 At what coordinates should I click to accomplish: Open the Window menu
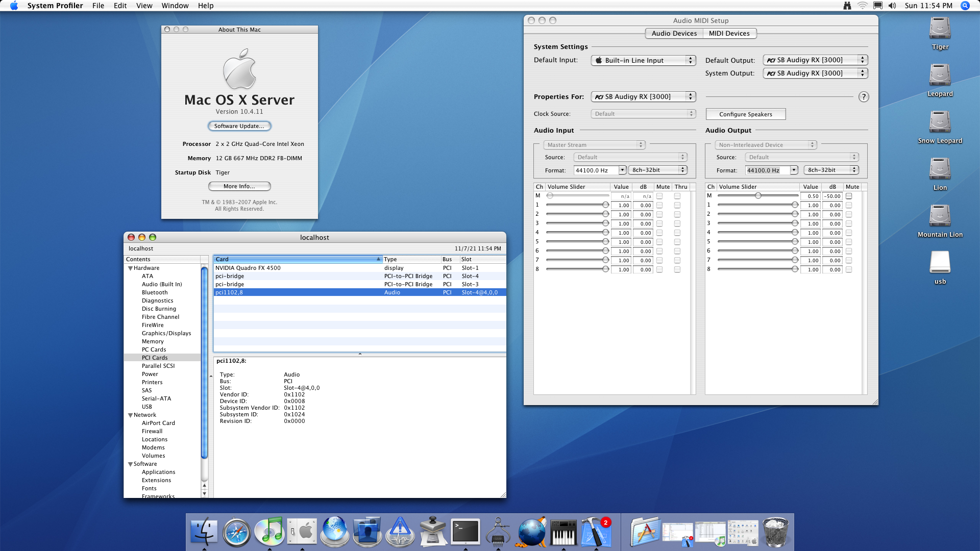click(175, 6)
